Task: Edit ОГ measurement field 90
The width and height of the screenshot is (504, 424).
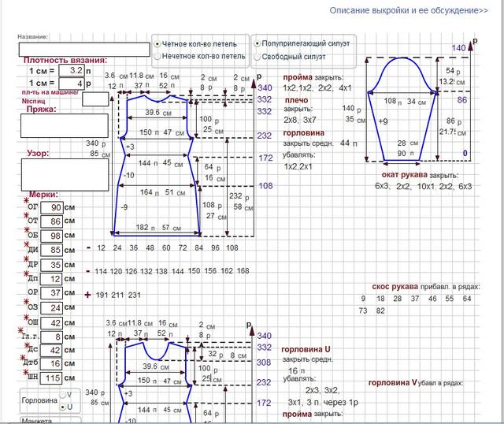Action: tap(52, 207)
